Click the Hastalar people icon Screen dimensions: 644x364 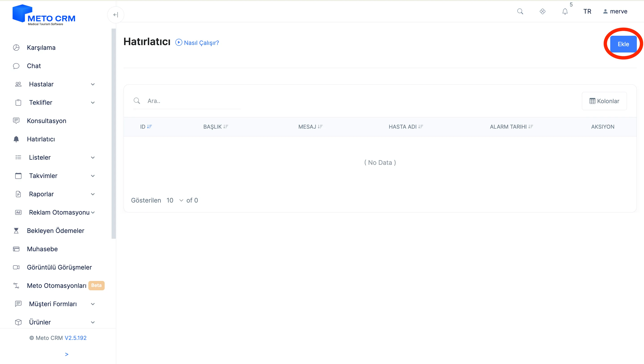(18, 84)
